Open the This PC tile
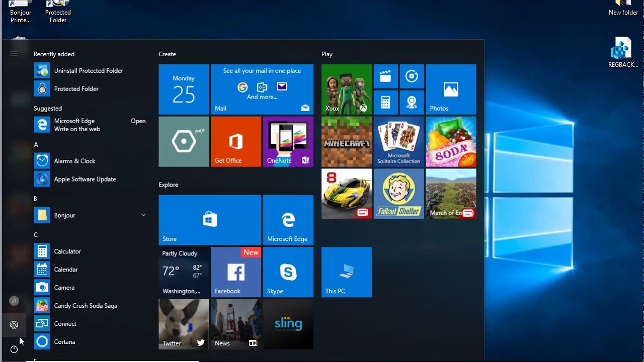The image size is (644, 362). [x=347, y=273]
